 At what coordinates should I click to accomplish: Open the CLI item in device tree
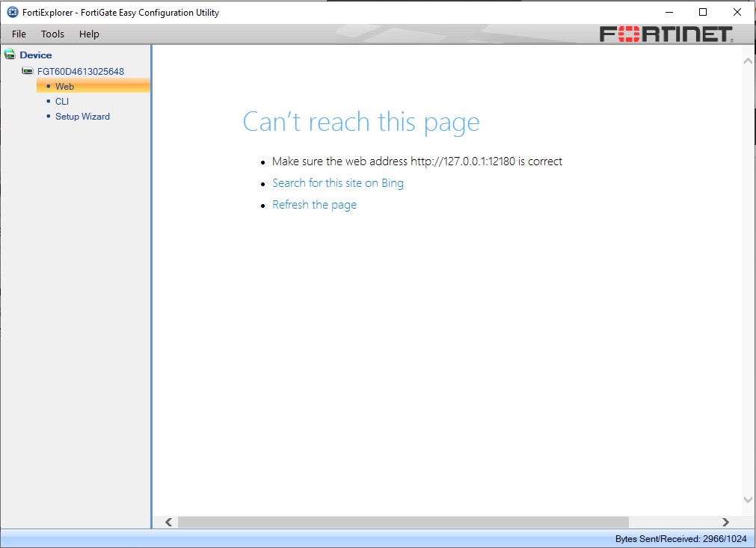tap(62, 101)
